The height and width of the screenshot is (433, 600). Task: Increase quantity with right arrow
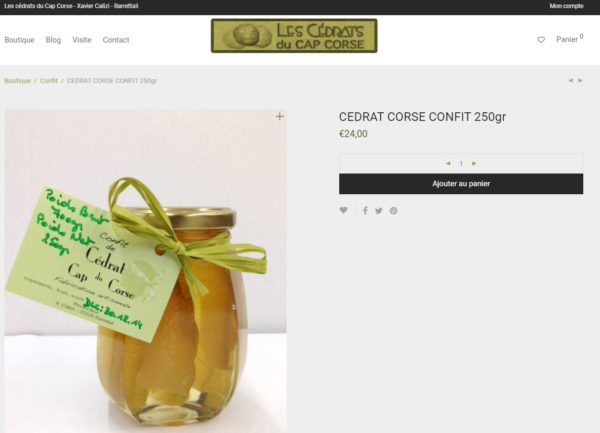(474, 163)
